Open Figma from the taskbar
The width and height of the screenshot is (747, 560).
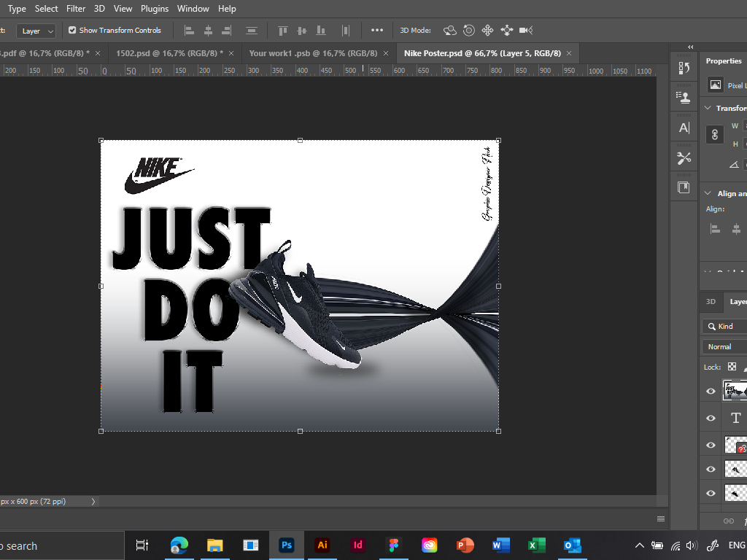[393, 545]
